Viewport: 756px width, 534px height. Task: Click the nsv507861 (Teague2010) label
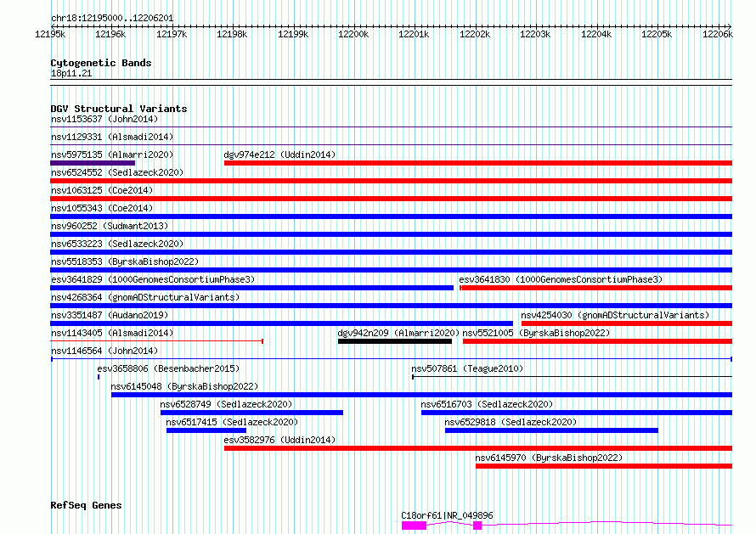click(467, 368)
